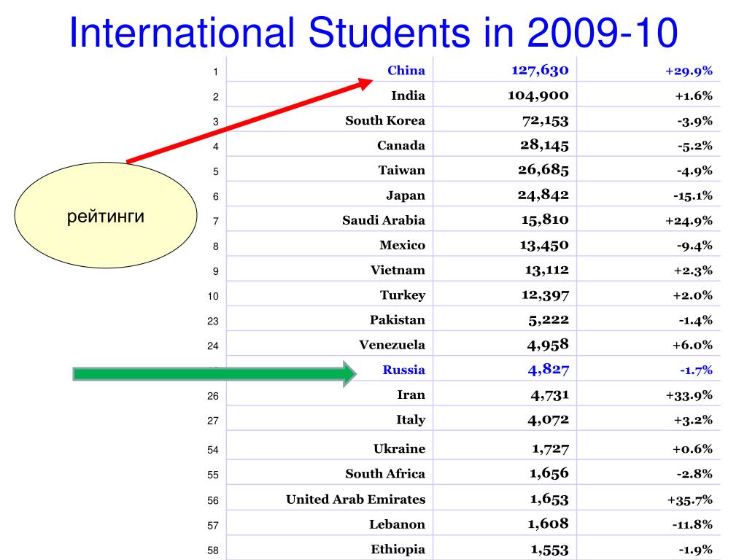Select the 'Pakistan' country cell

(x=398, y=319)
